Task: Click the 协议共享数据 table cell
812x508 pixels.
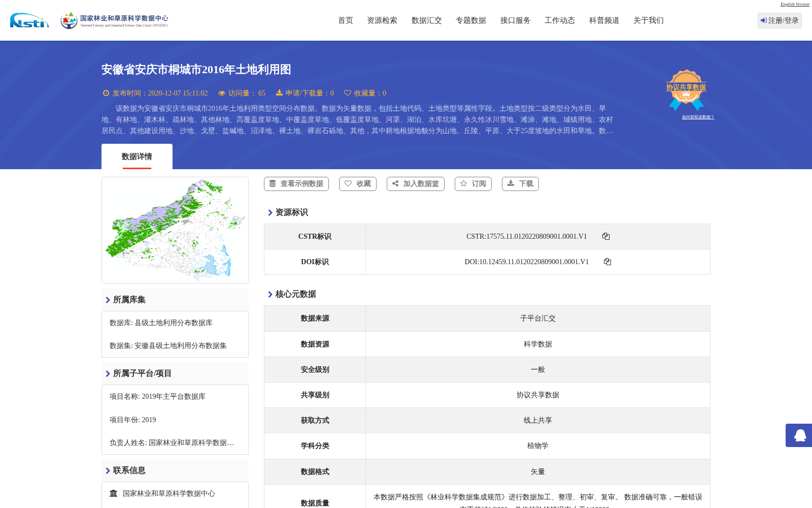Action: tap(537, 395)
